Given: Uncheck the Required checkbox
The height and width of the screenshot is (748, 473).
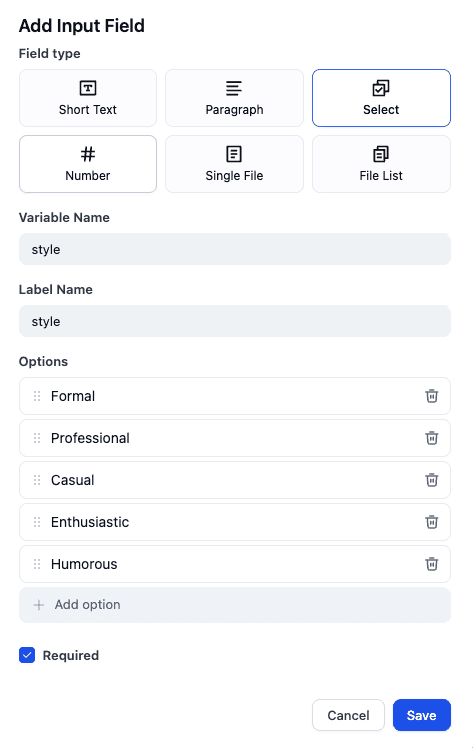Looking at the screenshot, I should 27,655.
